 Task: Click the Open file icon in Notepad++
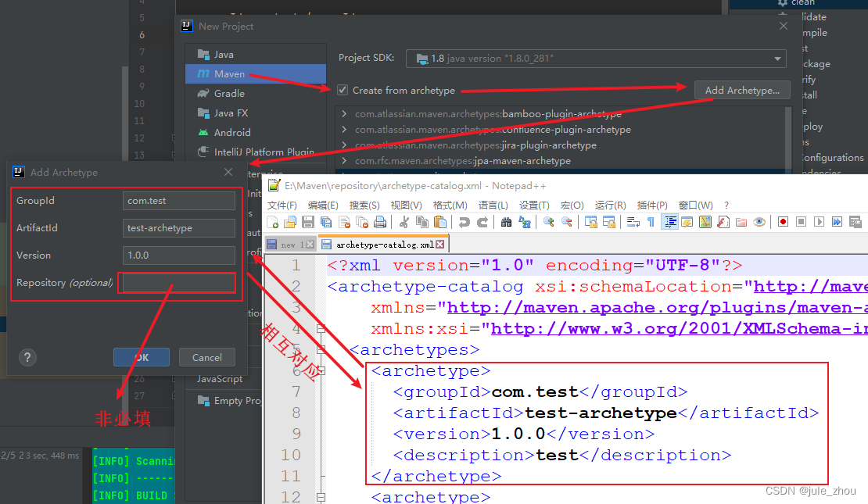point(290,223)
